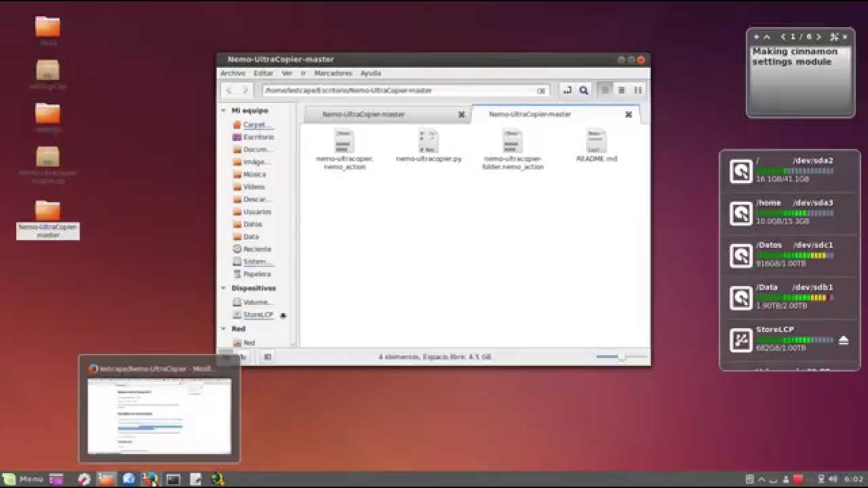Add a new note in desklet
The width and height of the screenshot is (868, 488).
pos(756,37)
